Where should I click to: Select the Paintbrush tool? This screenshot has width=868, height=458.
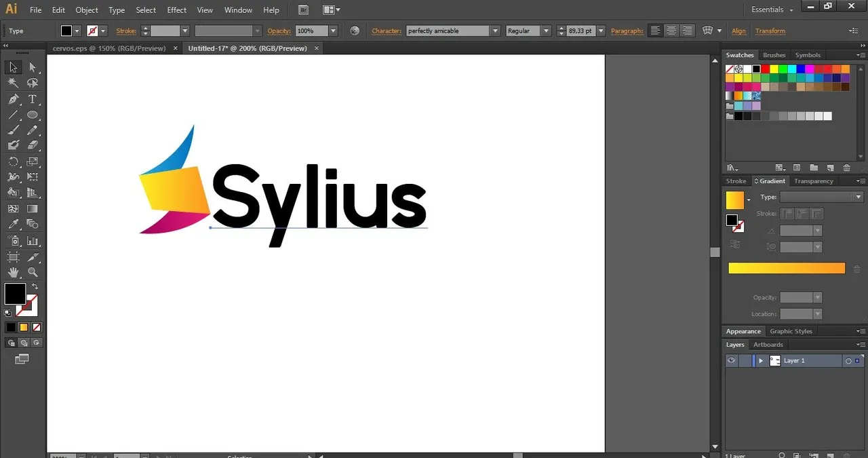point(13,130)
